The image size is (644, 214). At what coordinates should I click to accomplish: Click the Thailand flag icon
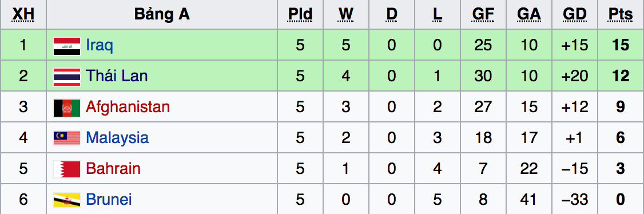(x=67, y=77)
